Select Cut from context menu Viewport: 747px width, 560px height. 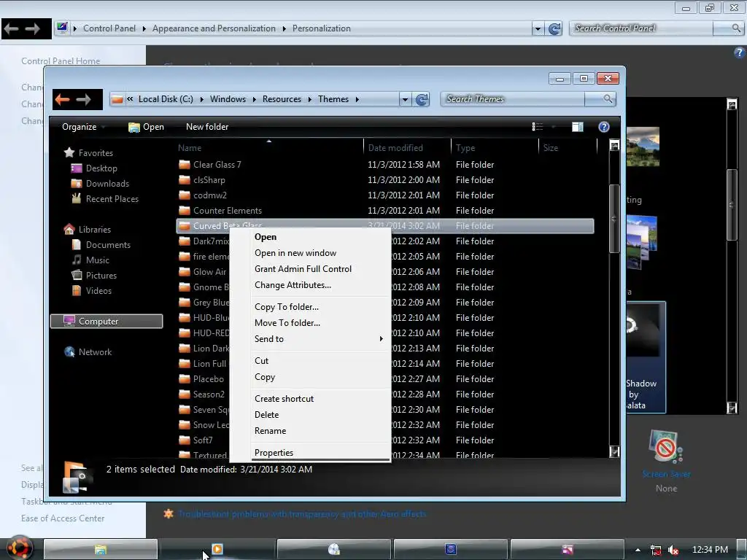click(x=262, y=360)
